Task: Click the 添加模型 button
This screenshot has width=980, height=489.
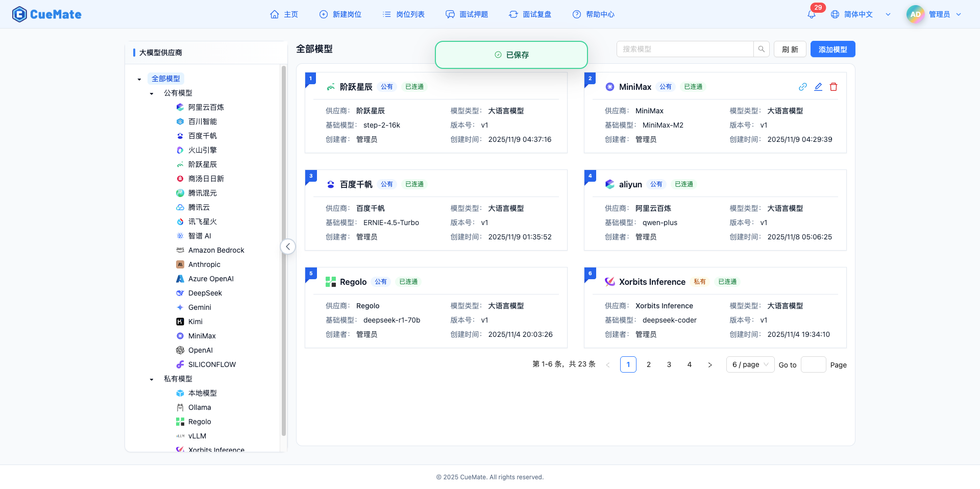Action: tap(832, 49)
